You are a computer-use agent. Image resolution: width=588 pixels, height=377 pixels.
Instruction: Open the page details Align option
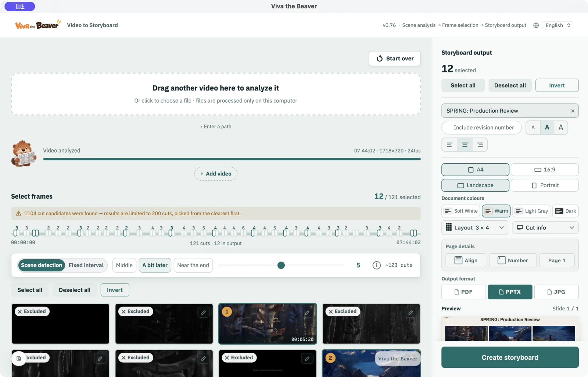pyautogui.click(x=466, y=260)
